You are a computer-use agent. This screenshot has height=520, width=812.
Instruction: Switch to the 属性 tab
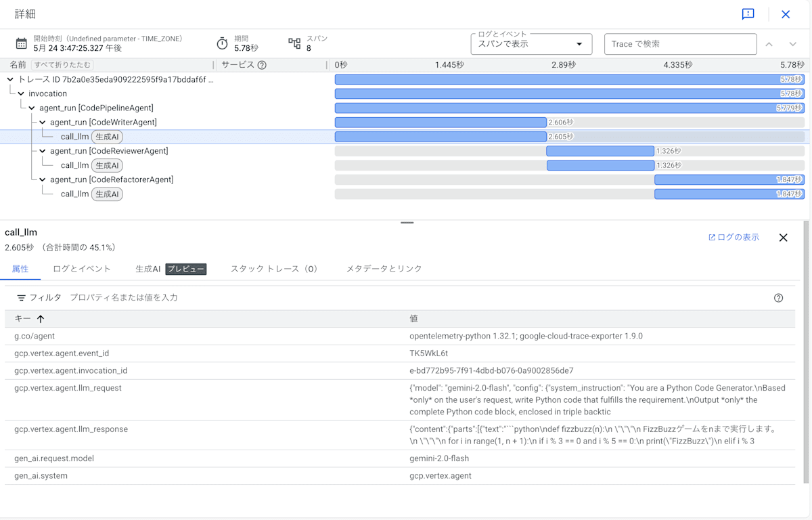point(20,269)
